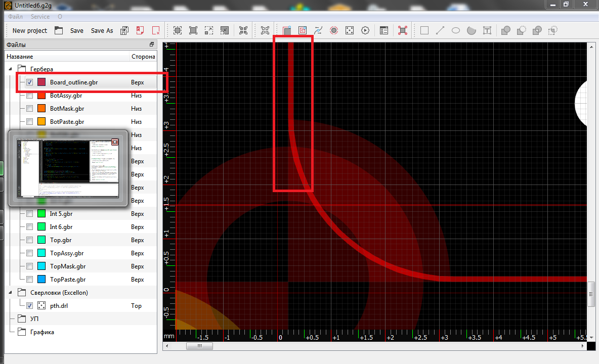
Task: Check the BotPaste.gbr checkbox
Action: pos(29,122)
